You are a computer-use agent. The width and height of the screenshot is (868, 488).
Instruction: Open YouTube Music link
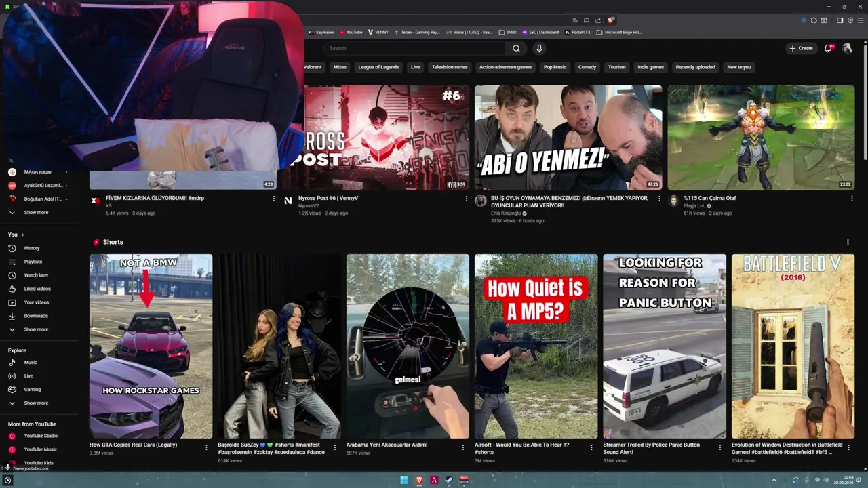pyautogui.click(x=39, y=449)
